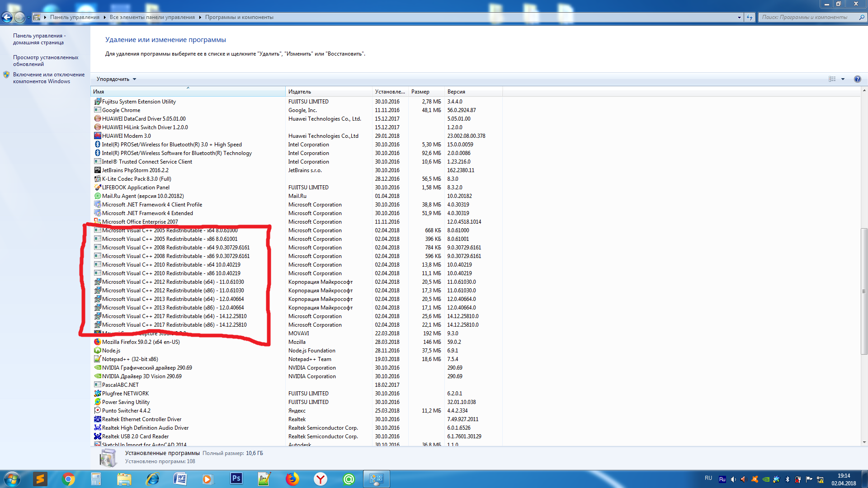Click the Power Saving Utility icon
The width and height of the screenshot is (868, 488).
[x=97, y=402]
